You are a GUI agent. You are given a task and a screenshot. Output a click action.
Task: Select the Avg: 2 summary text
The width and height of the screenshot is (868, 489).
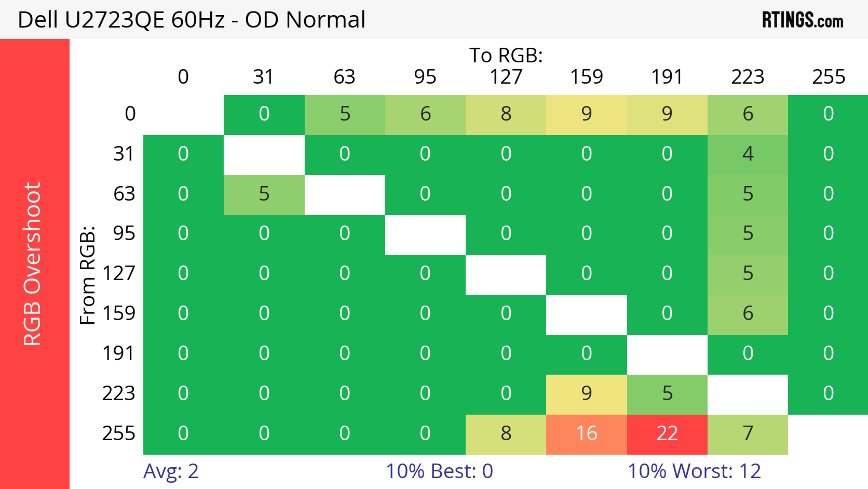point(171,471)
